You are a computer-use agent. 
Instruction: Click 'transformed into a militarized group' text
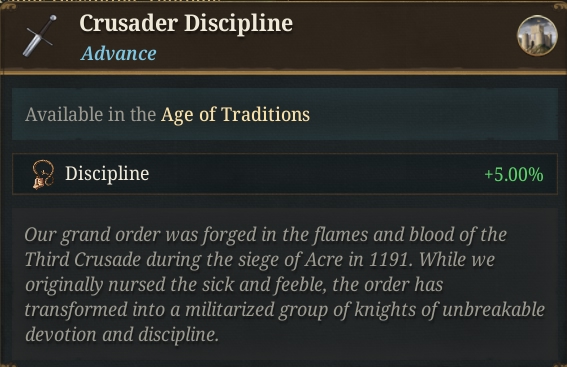click(176, 310)
